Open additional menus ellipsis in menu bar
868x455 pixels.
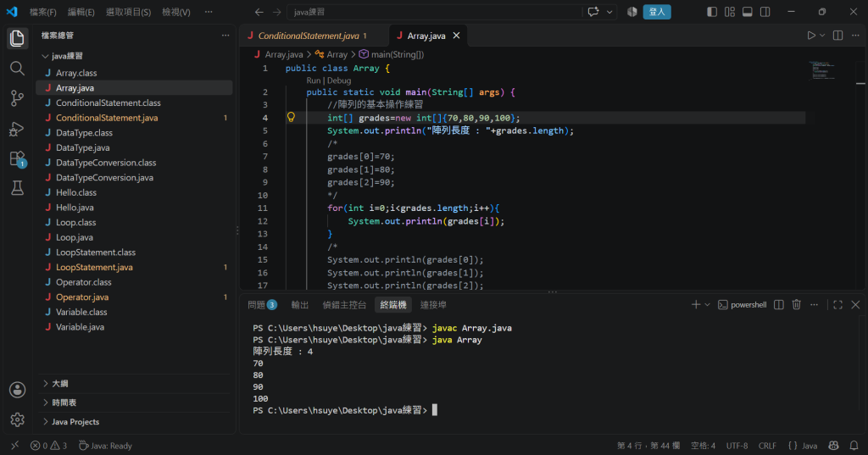click(209, 12)
